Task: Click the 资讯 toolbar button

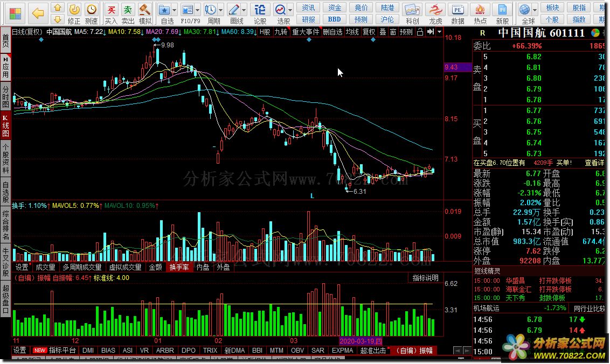Action: coord(308,8)
